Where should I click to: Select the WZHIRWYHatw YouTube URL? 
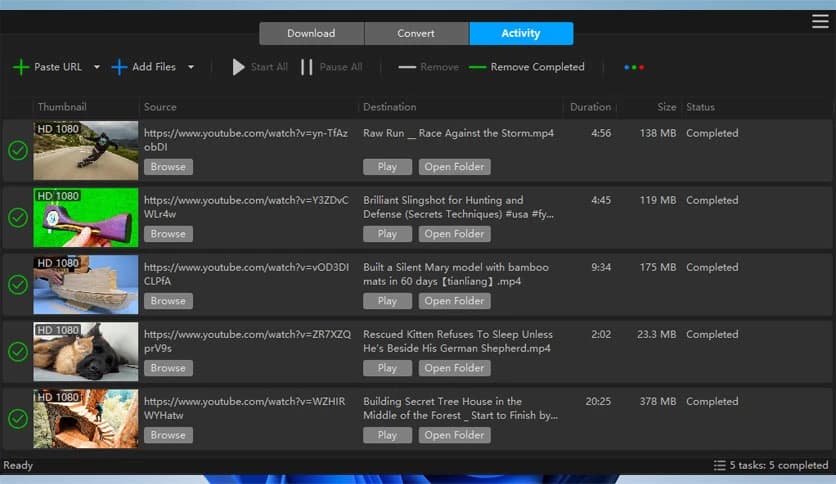pos(244,408)
